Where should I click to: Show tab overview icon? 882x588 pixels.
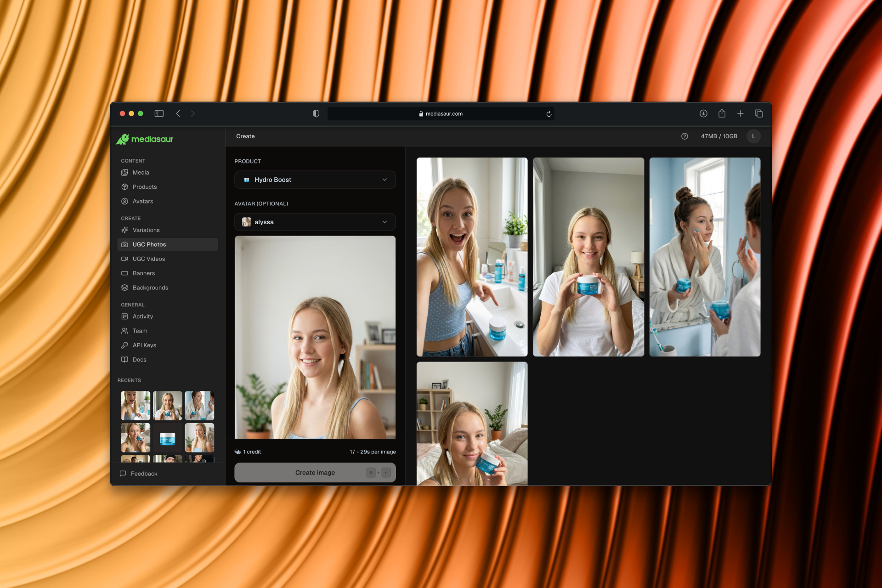pos(759,113)
